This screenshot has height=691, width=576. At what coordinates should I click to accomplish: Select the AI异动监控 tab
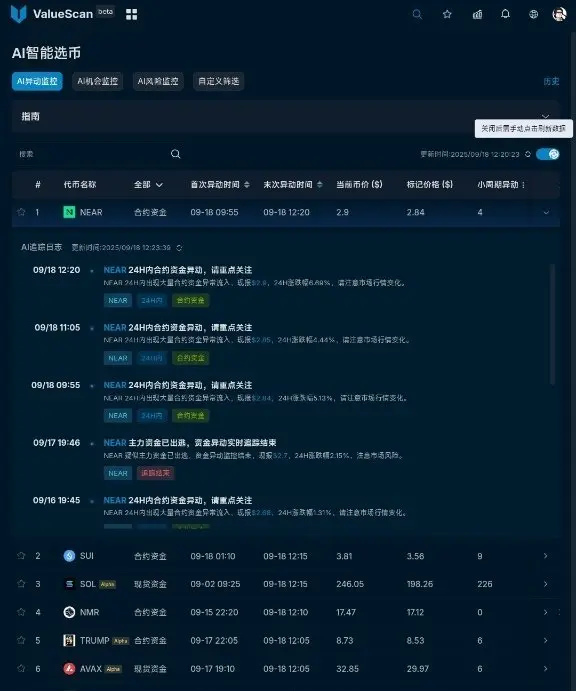click(x=37, y=82)
